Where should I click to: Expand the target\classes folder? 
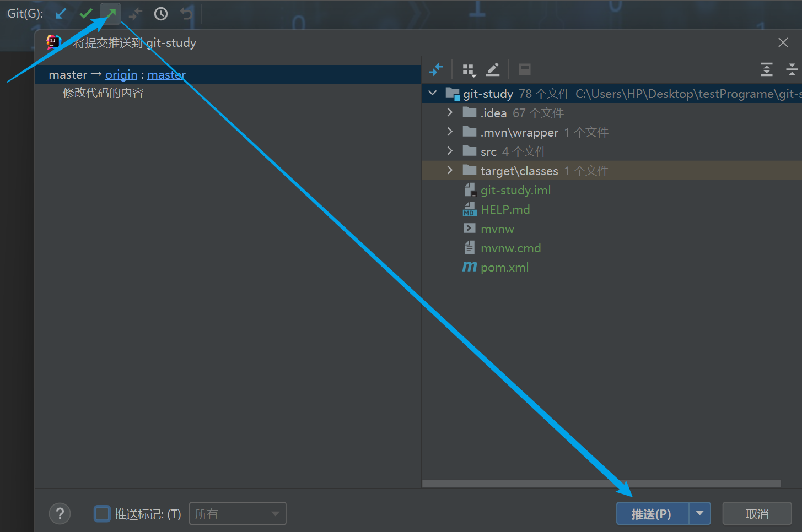(x=450, y=170)
